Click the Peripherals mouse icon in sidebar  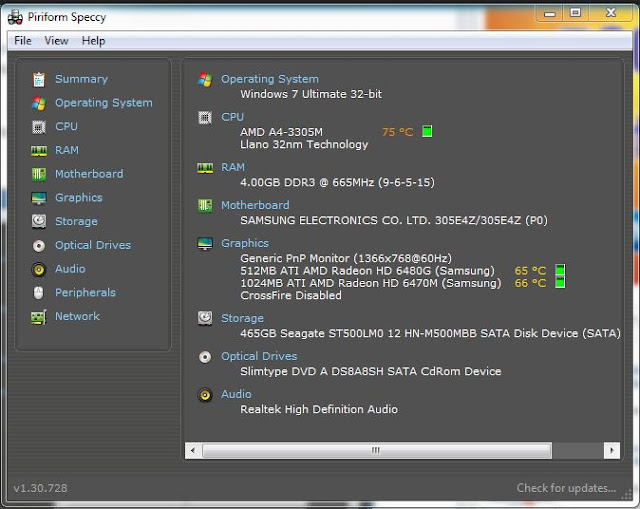(39, 293)
